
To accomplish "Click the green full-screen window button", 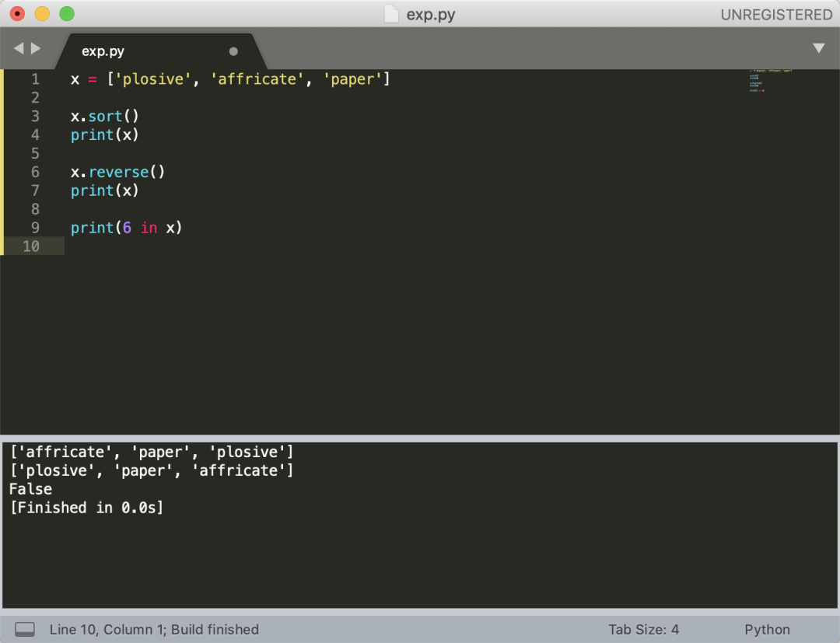I will 67,14.
